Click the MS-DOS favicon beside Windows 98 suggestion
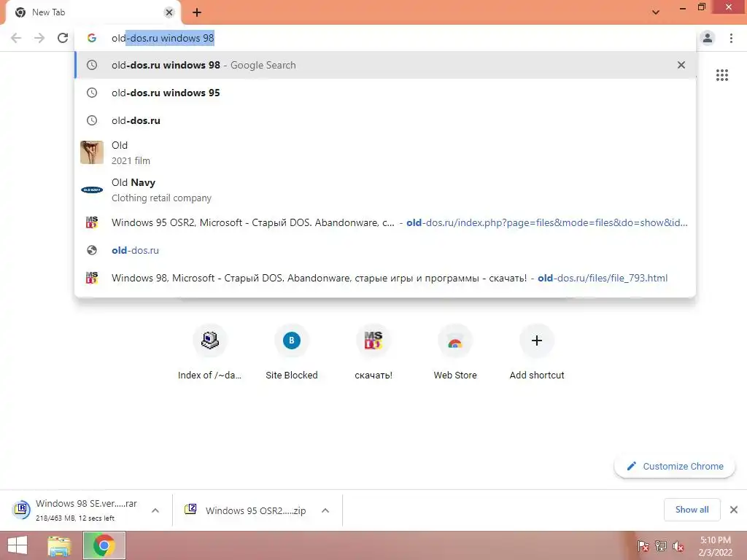The height and width of the screenshot is (560, 747). [92, 277]
